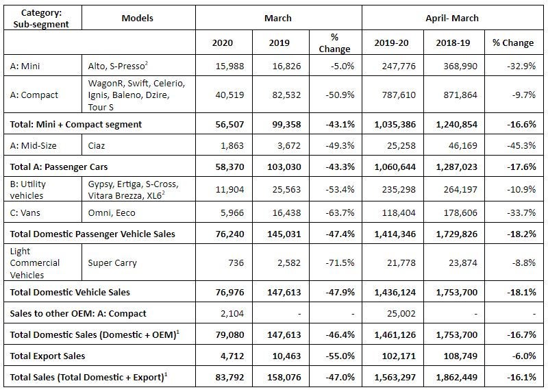548x392 pixels.
Task: Select the B: Utility vehicles cell
Action: coord(42,190)
